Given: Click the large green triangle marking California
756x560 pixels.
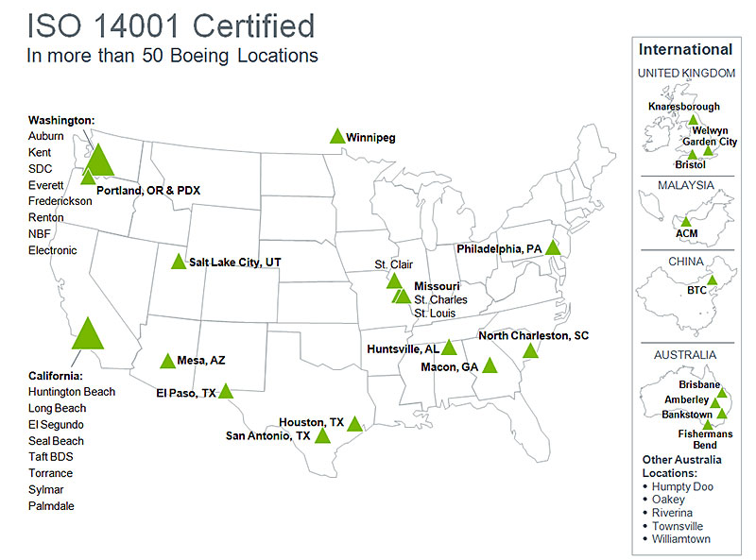Looking at the screenshot, I should [x=88, y=335].
